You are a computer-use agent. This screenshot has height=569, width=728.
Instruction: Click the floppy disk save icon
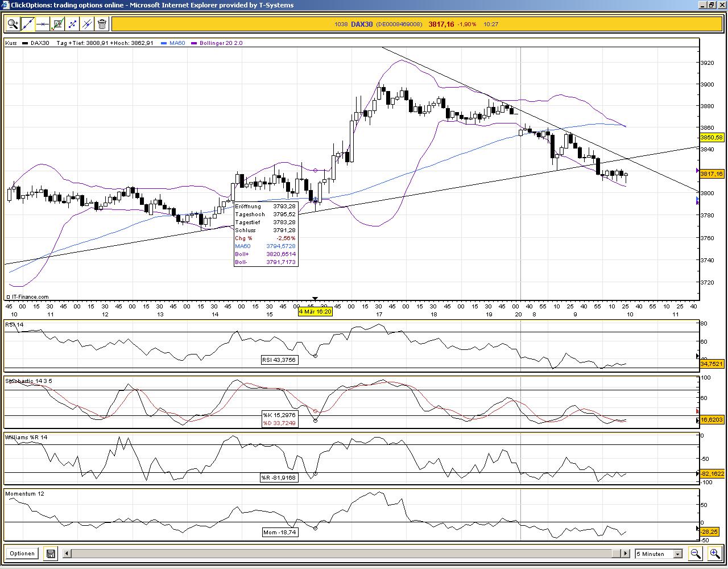click(x=51, y=553)
